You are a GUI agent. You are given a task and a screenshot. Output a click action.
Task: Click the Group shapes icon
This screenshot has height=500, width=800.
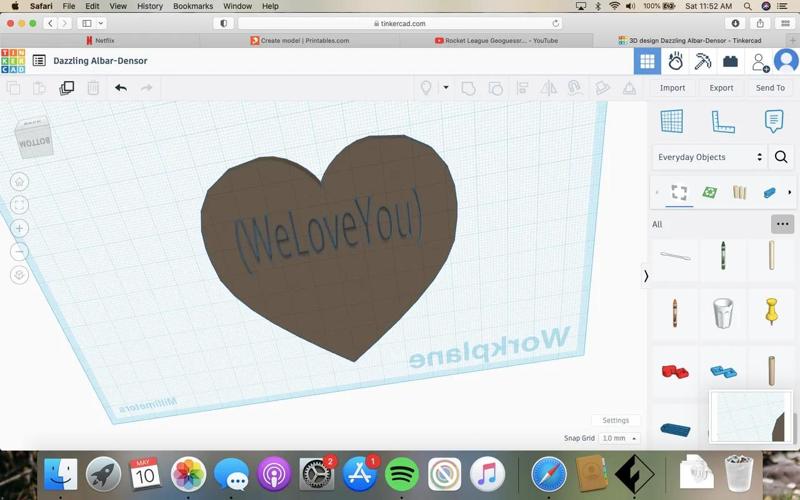[x=468, y=88]
